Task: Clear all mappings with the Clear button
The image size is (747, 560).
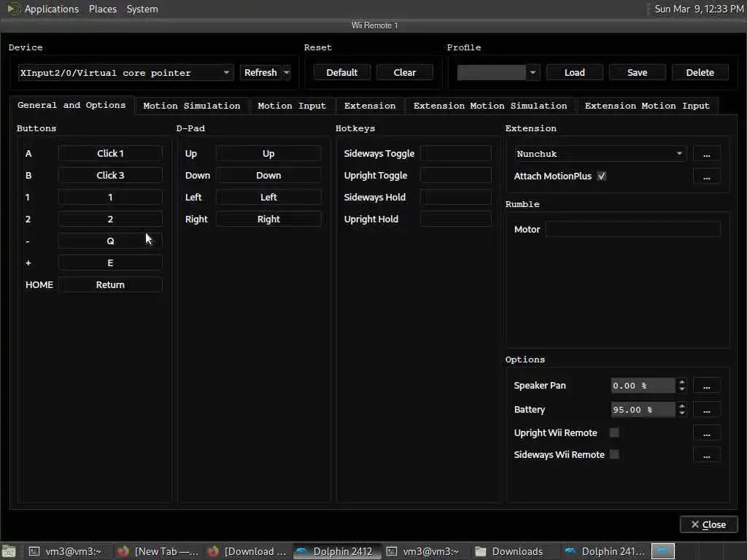Action: pos(404,73)
